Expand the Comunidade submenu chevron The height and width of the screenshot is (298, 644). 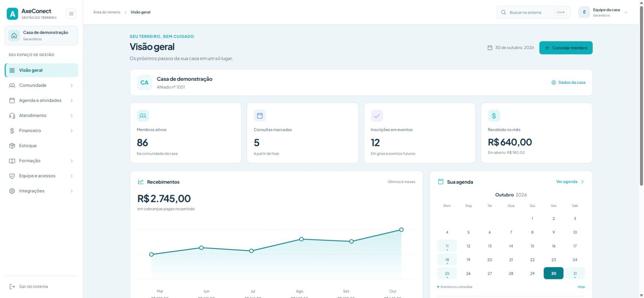(x=72, y=85)
